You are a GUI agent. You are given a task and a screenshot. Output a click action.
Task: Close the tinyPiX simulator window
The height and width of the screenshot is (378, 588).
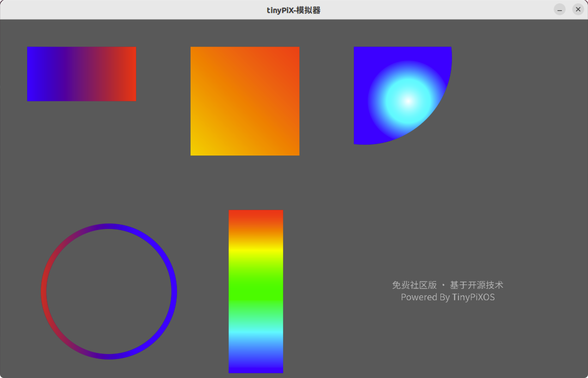tap(578, 10)
